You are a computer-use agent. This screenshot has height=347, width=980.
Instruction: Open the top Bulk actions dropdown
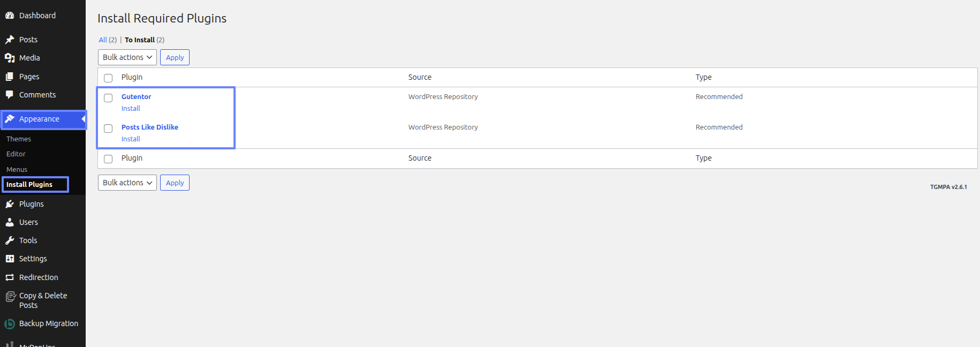click(x=127, y=57)
